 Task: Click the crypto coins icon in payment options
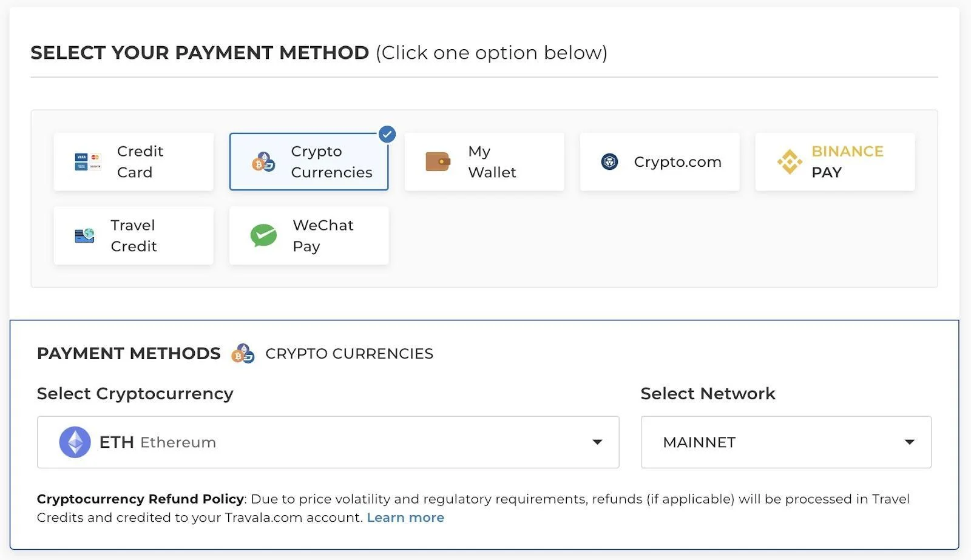263,162
